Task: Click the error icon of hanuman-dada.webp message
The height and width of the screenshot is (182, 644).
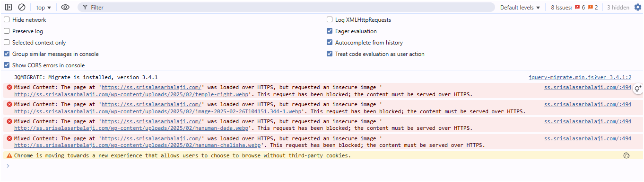Action: pos(9,121)
